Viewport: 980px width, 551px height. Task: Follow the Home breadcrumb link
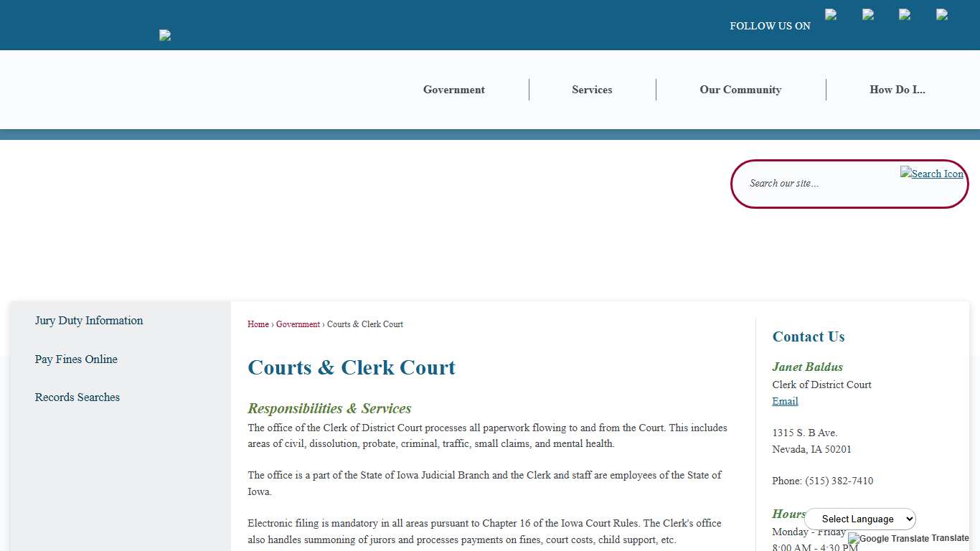[x=258, y=324]
